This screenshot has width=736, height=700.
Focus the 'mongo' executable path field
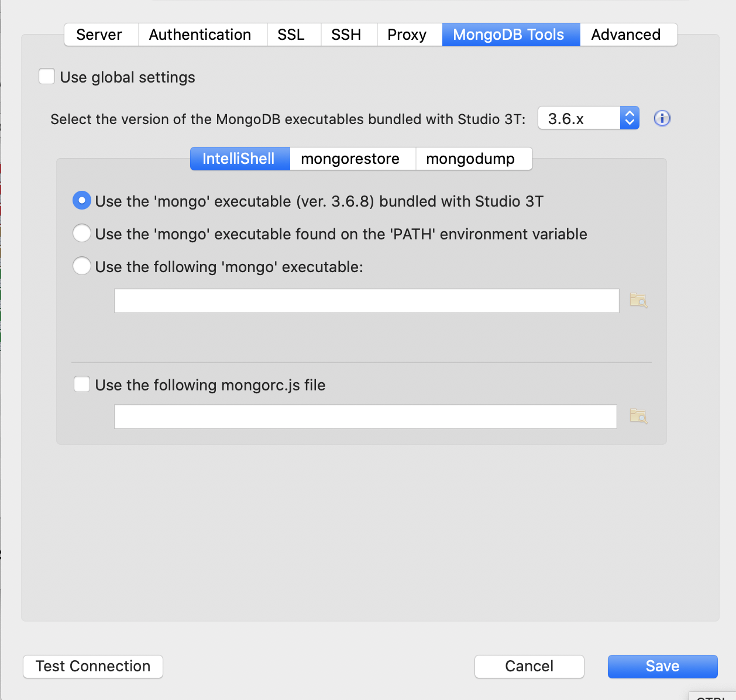[x=367, y=301]
